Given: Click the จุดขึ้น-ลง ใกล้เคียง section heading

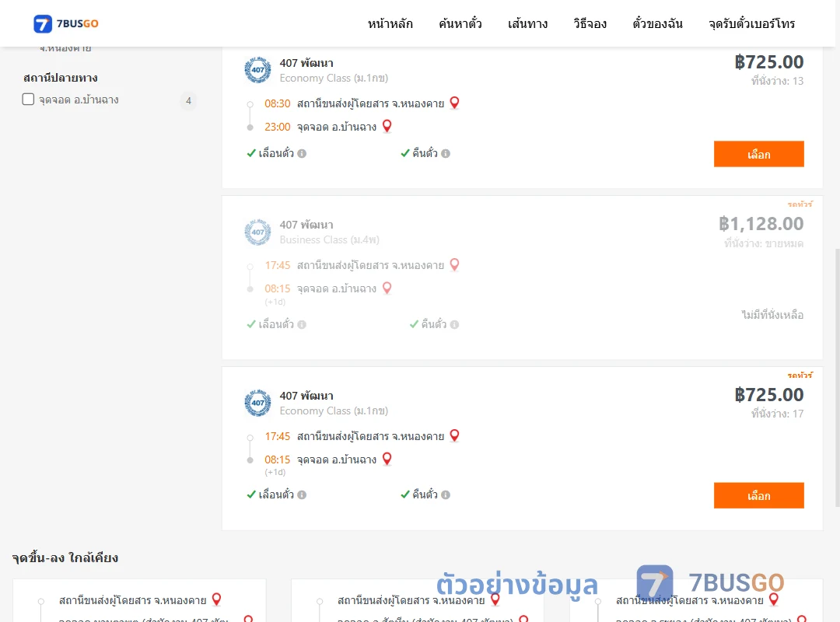Looking at the screenshot, I should pos(65,557).
